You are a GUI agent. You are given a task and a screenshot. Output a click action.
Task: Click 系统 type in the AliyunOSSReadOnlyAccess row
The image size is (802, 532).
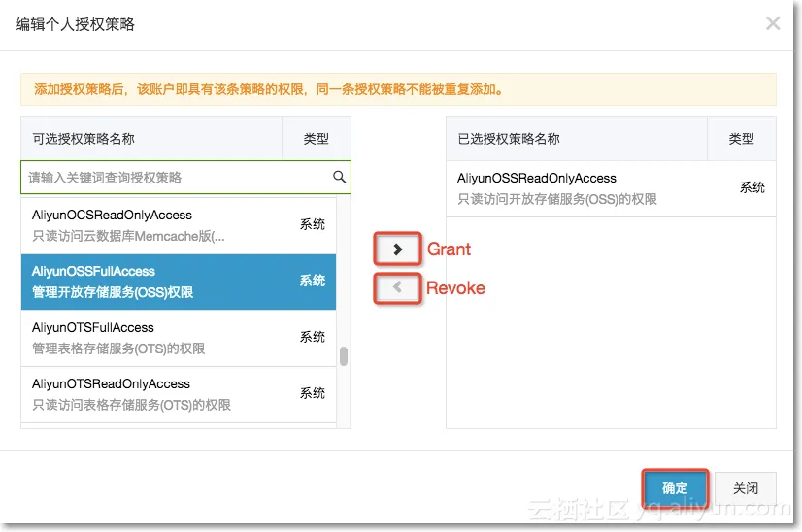point(752,187)
